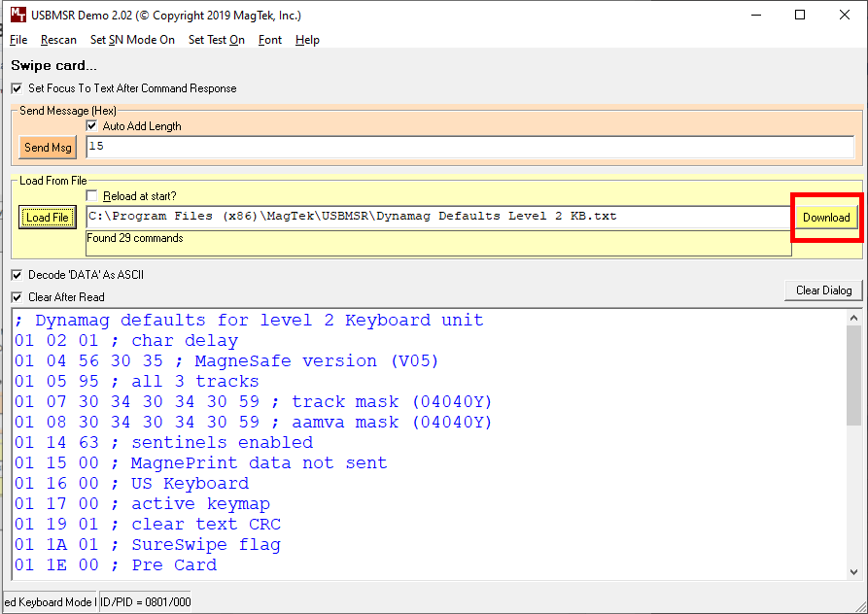Screen dimensions: 868x614
Task: Click the 'Swipe card...' status text
Action: click(x=53, y=65)
